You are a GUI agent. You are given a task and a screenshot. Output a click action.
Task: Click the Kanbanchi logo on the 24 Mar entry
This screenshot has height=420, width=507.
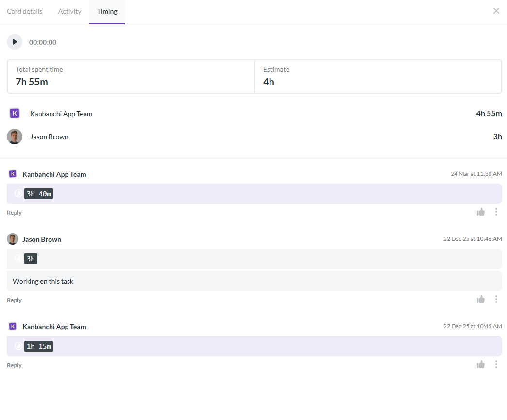click(x=13, y=174)
